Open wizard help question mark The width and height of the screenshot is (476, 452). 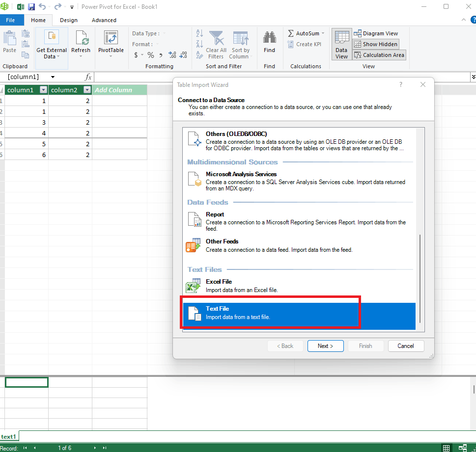click(x=401, y=84)
